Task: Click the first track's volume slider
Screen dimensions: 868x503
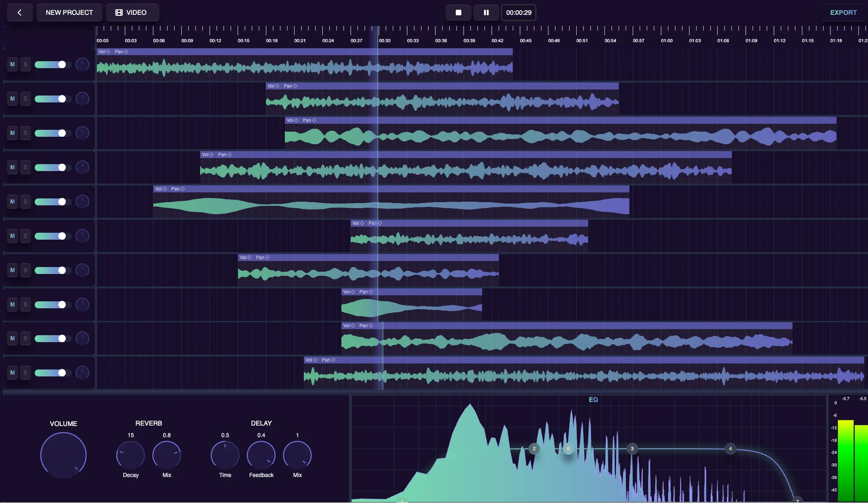Action: [x=53, y=64]
